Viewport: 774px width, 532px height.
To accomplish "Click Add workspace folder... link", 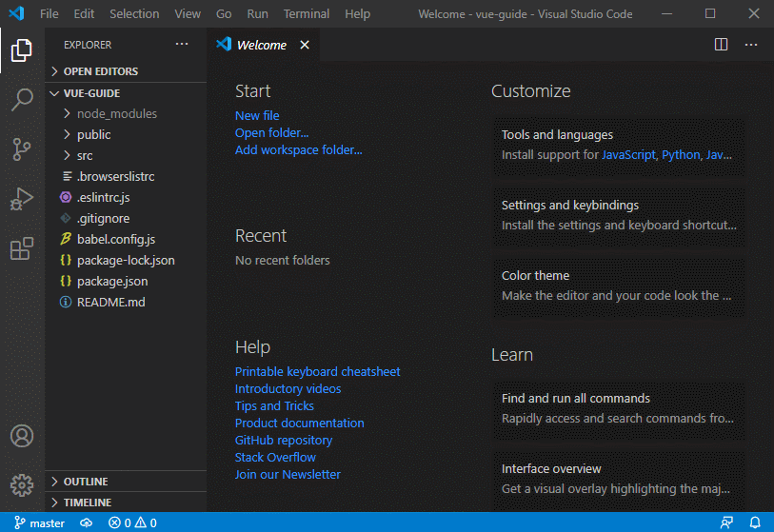I will (x=299, y=150).
